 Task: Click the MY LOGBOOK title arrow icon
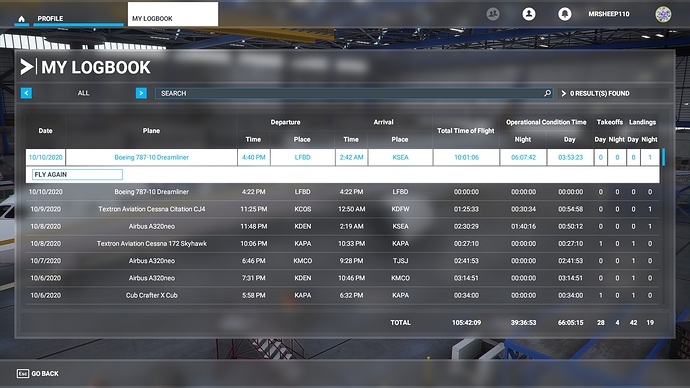(x=27, y=67)
